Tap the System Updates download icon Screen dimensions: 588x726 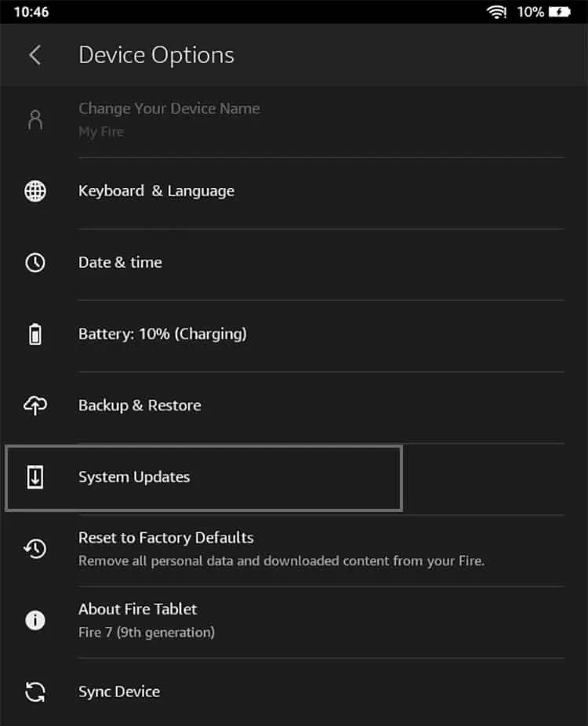(x=35, y=477)
